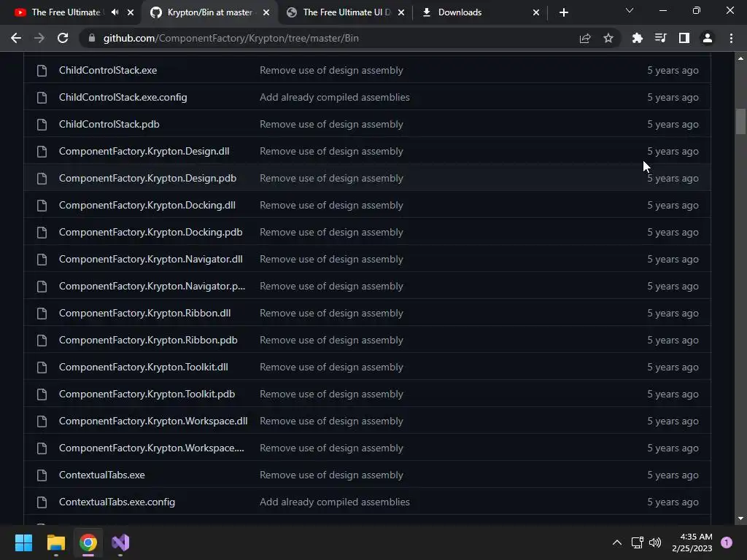The height and width of the screenshot is (560, 747).
Task: Open ContextualTabs.exe.config file
Action: (117, 502)
